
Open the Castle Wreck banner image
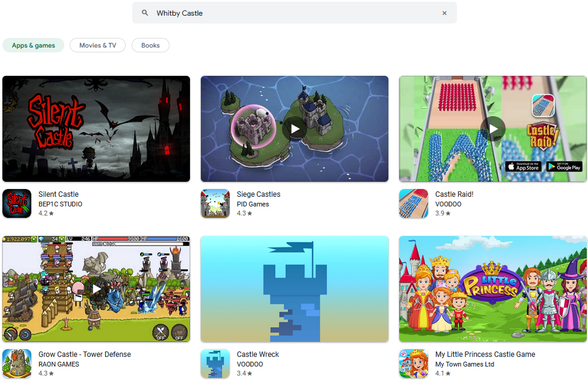[295, 289]
